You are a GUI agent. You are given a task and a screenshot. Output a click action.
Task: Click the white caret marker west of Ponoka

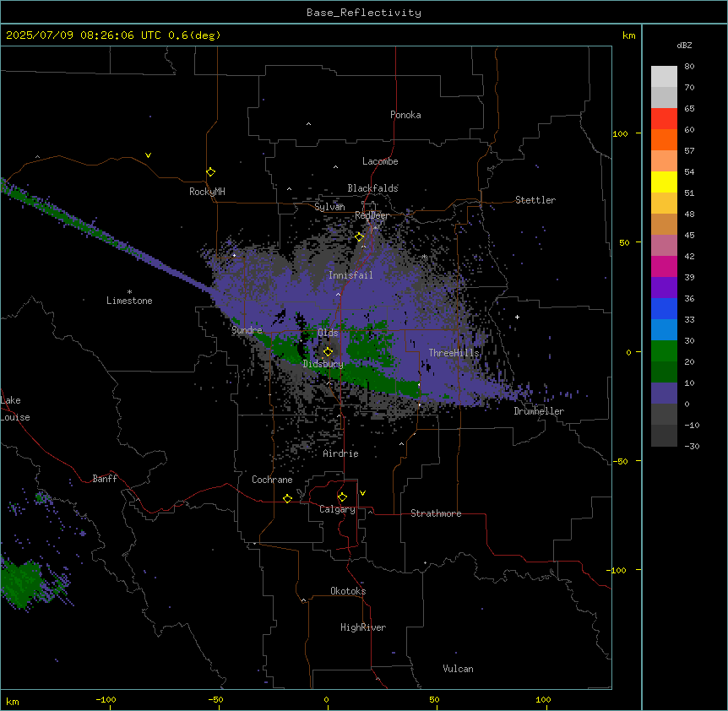[309, 124]
